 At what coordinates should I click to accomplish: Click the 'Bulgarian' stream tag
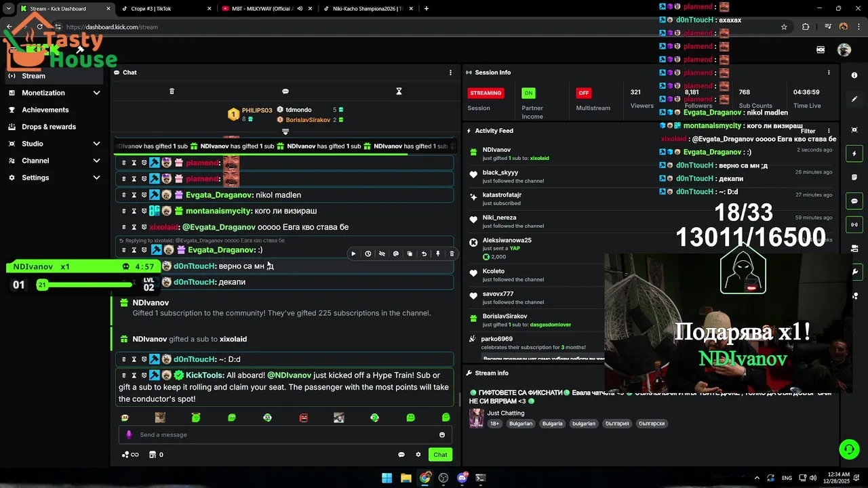pos(521,424)
